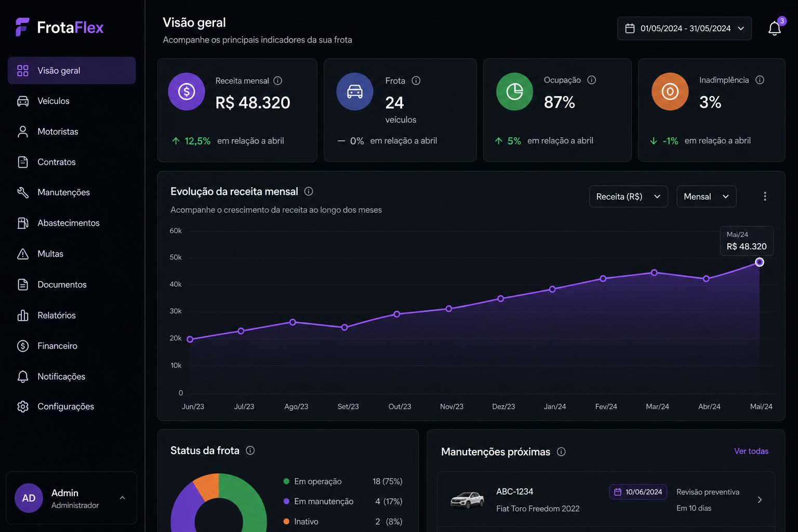The image size is (798, 532).
Task: Show info for the Frota card
Action: point(416,81)
